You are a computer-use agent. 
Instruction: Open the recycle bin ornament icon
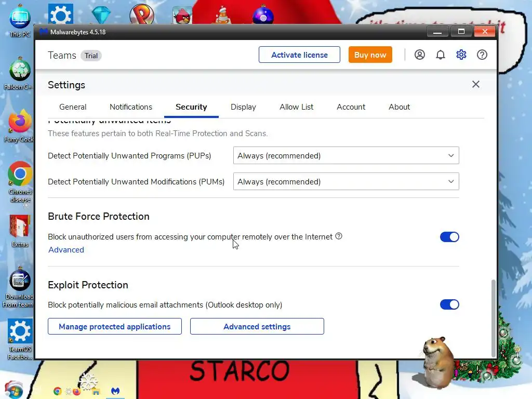point(20,73)
